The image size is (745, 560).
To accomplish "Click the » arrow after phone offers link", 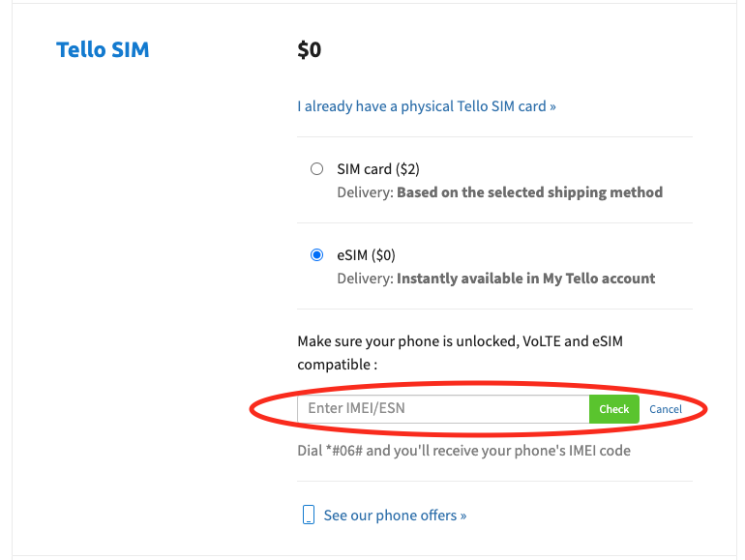I will click(463, 516).
